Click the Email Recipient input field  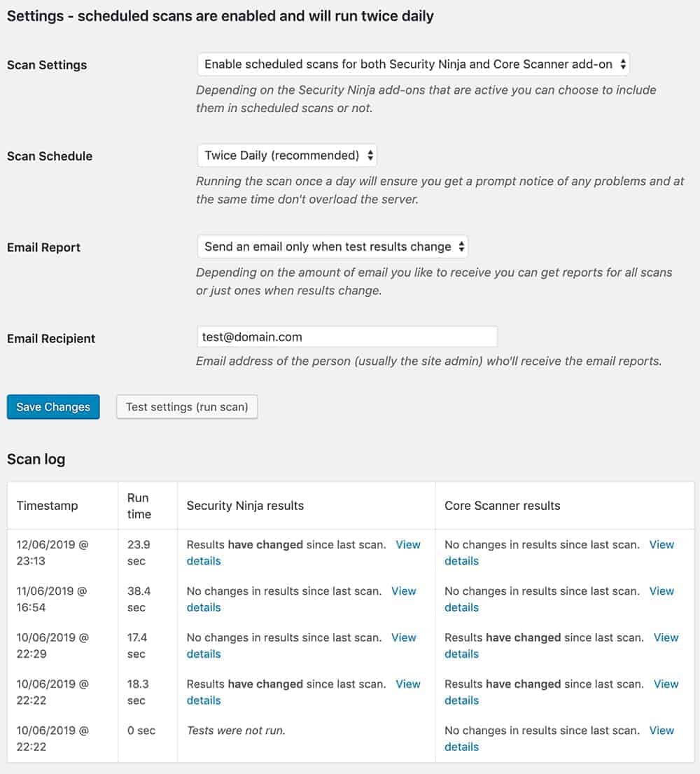pyautogui.click(x=347, y=337)
